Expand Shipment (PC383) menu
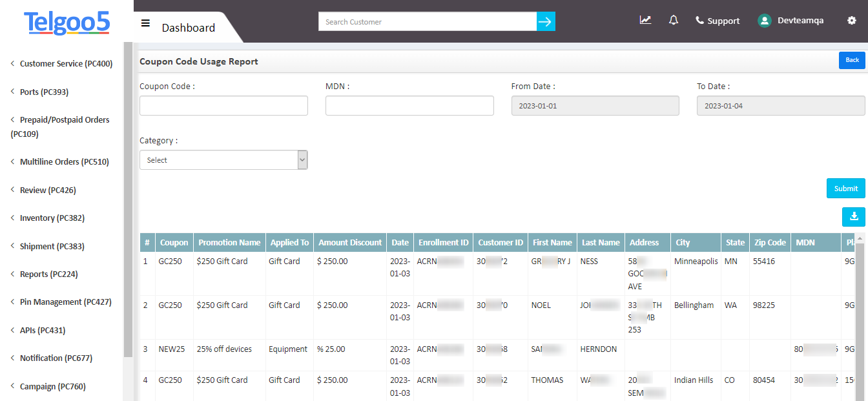 tap(47, 246)
